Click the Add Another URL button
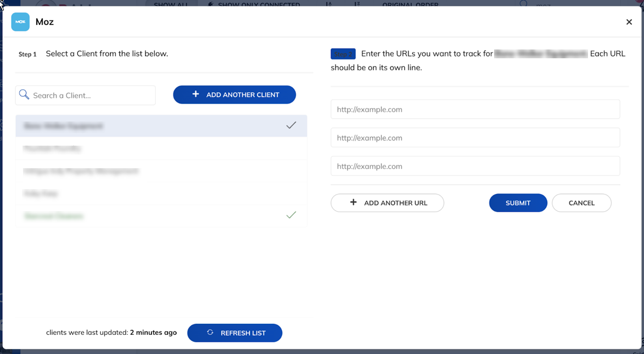Screen dimensions: 644x354 coord(387,203)
